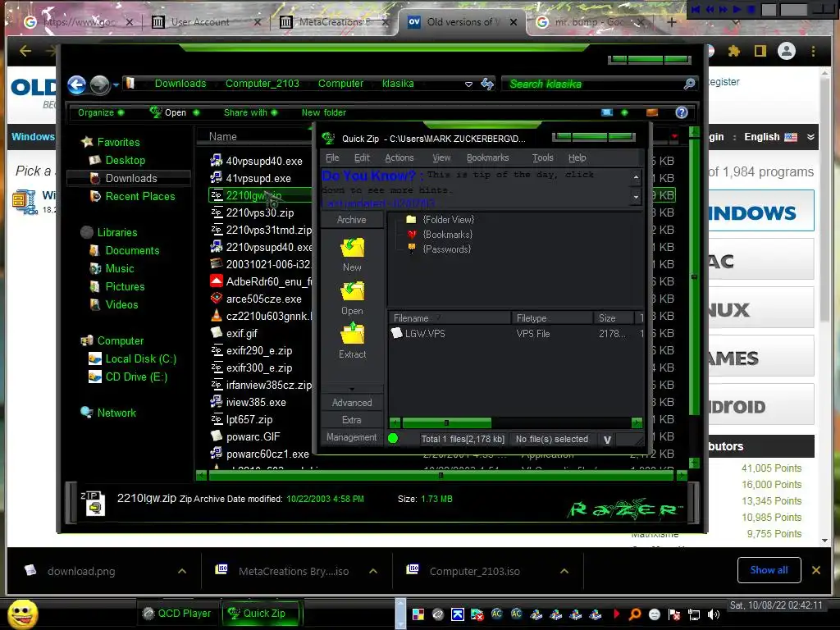This screenshot has height=630, width=840.
Task: Select the file arce505cze.exe
Action: coord(263,299)
